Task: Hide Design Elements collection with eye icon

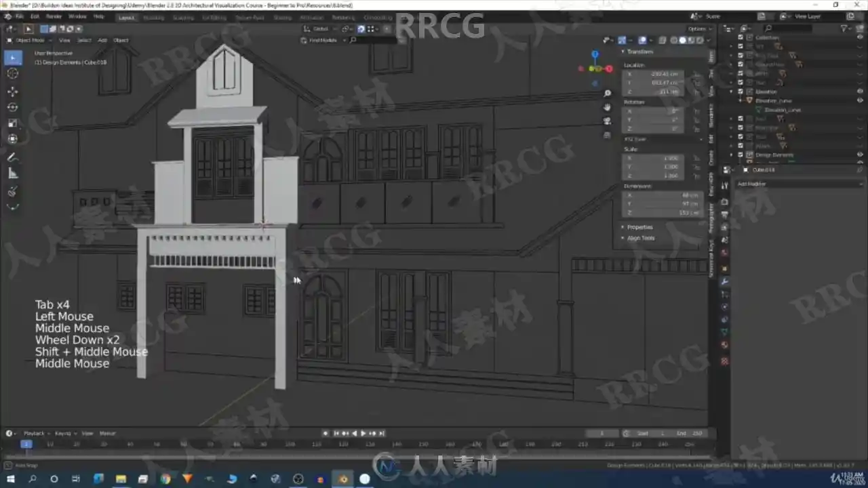Action: (x=860, y=155)
